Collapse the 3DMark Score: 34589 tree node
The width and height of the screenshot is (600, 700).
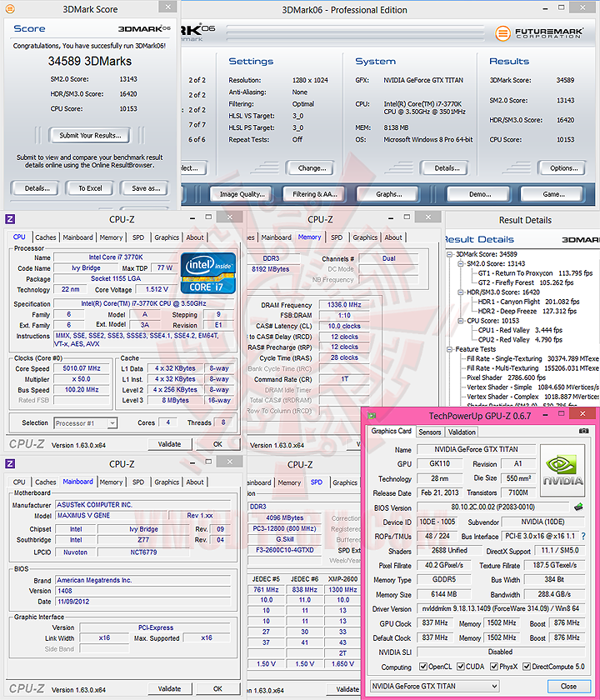(449, 254)
